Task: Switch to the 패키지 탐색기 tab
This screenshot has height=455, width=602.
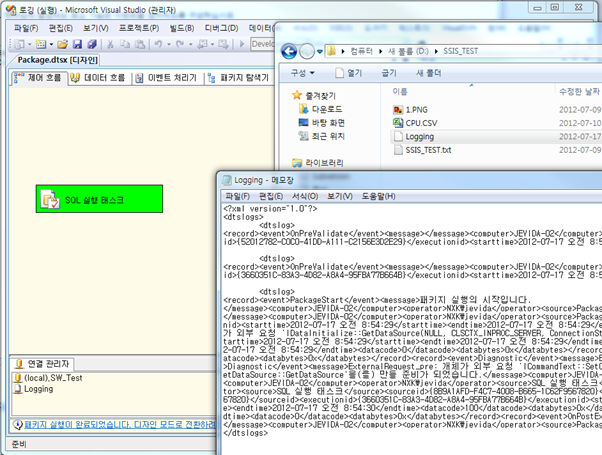Action: (238, 78)
